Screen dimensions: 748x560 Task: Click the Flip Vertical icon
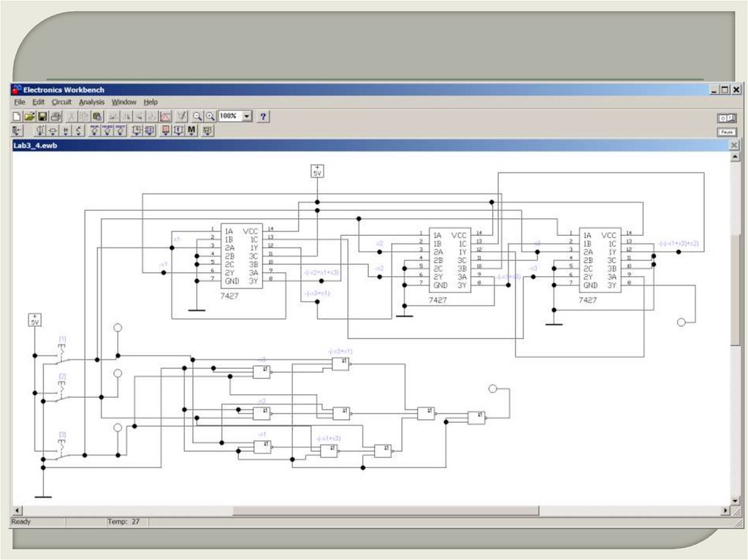(140, 116)
